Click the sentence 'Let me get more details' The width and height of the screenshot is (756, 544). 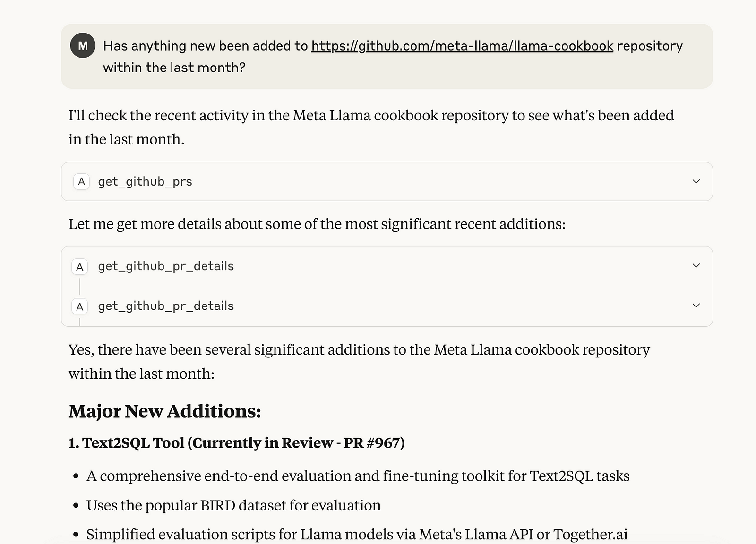tap(317, 224)
